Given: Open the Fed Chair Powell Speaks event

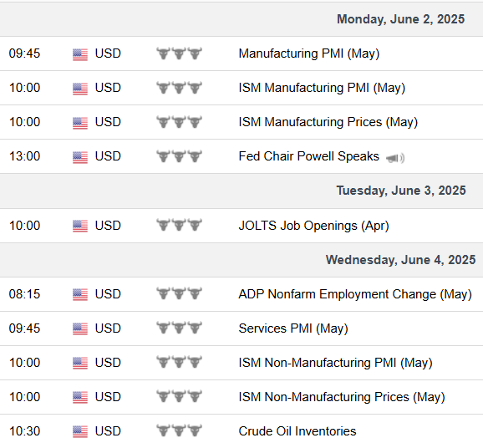Looking at the screenshot, I should tap(308, 156).
